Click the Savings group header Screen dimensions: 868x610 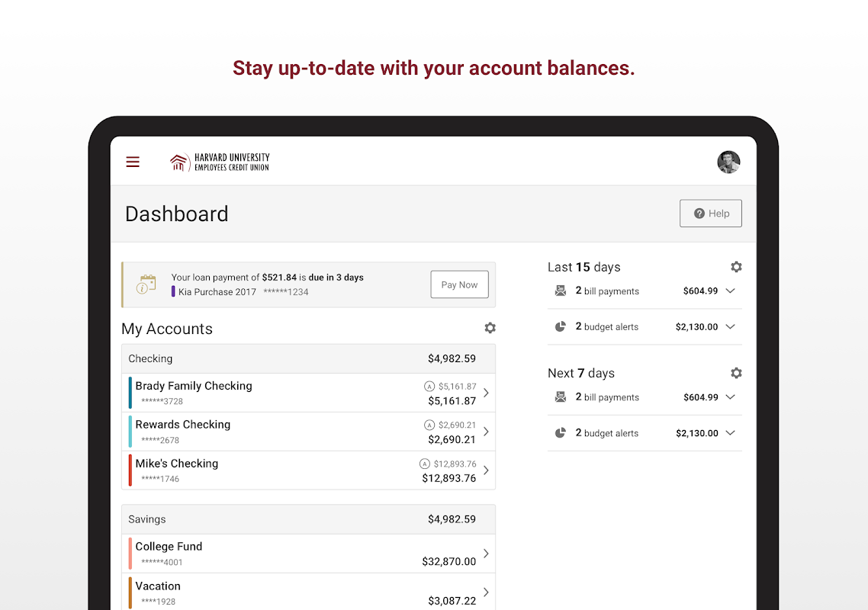pos(308,519)
